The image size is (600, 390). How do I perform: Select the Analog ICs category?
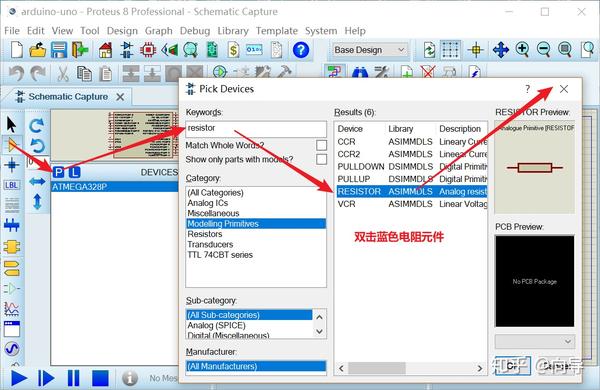coord(256,203)
